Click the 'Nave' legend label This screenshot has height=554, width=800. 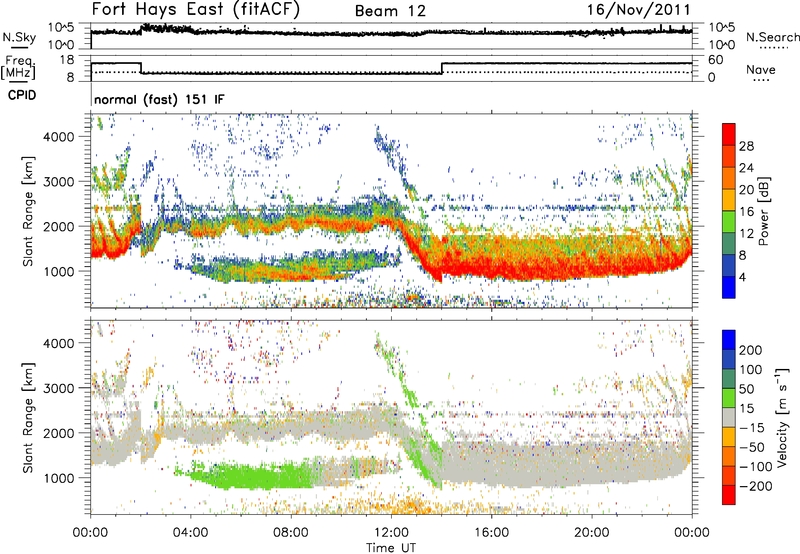coord(761,69)
